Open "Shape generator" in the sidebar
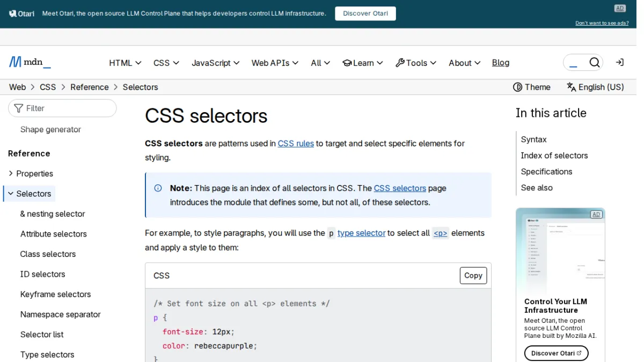Viewport: 644px width, 362px height. pos(50,129)
